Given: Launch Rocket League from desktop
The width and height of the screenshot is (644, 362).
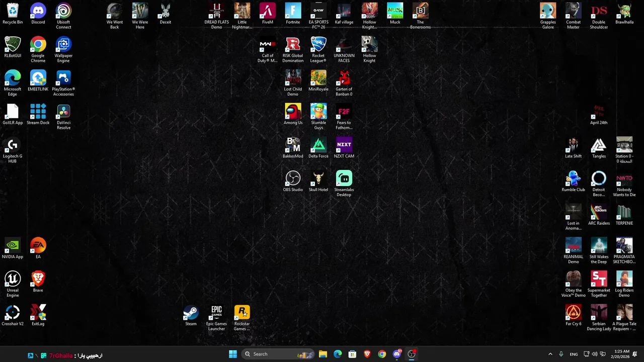Looking at the screenshot, I should [x=318, y=50].
